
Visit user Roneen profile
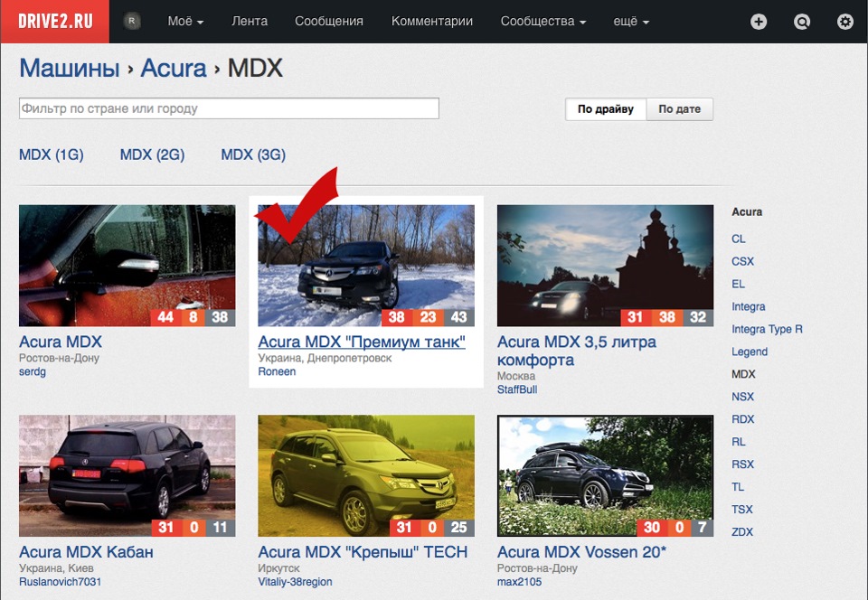(x=277, y=371)
